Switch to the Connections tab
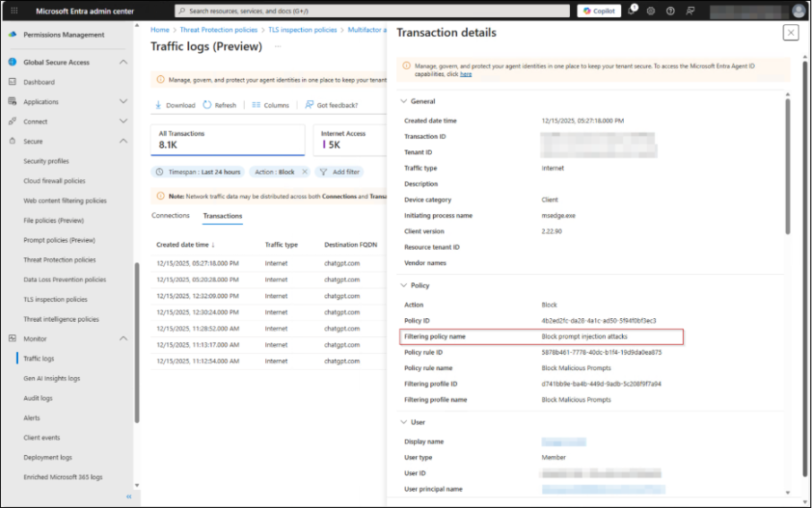 [x=170, y=215]
